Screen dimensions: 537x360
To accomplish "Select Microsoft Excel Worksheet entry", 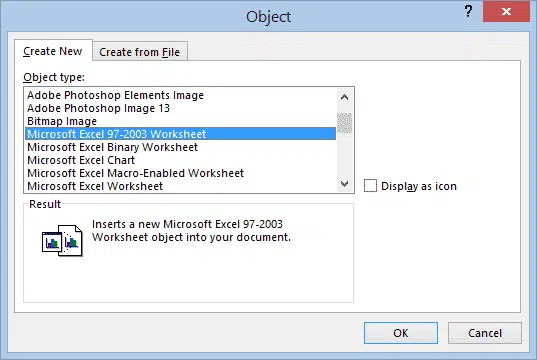I will click(180, 186).
